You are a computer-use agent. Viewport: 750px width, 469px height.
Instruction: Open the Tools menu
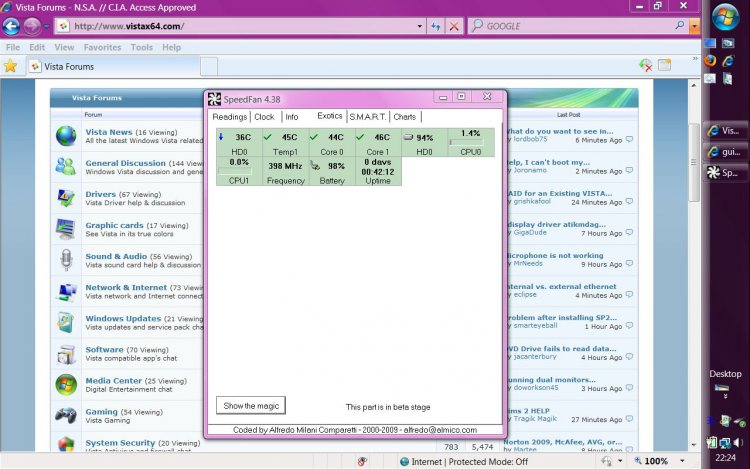tap(142, 47)
